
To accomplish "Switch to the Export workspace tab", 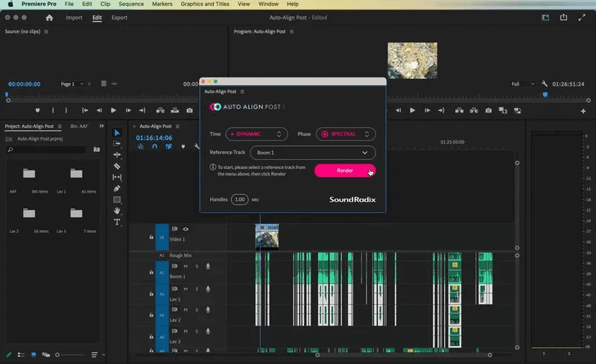I will pos(119,17).
